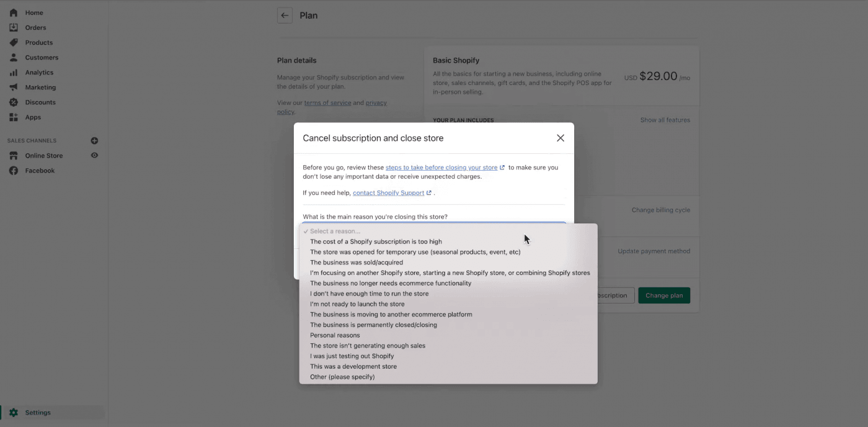This screenshot has width=868, height=427.
Task: Open the Orders icon in the sidebar
Action: (x=14, y=27)
